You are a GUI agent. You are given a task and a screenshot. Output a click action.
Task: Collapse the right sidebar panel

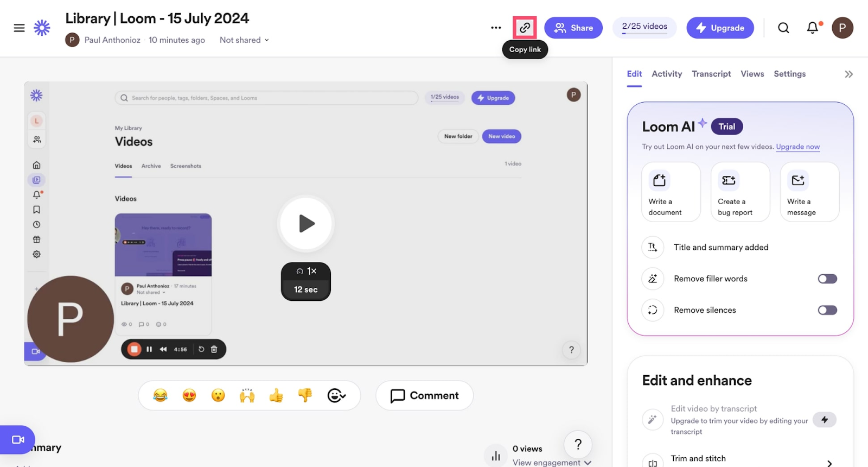click(848, 74)
